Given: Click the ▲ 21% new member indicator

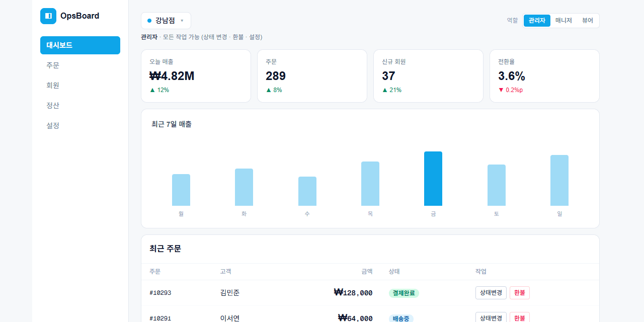Looking at the screenshot, I should (392, 90).
